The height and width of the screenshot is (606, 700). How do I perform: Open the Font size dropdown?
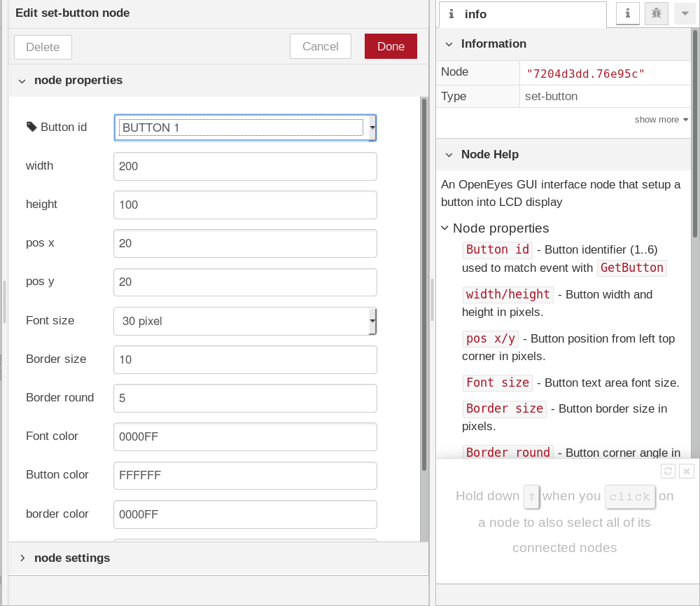pyautogui.click(x=245, y=321)
